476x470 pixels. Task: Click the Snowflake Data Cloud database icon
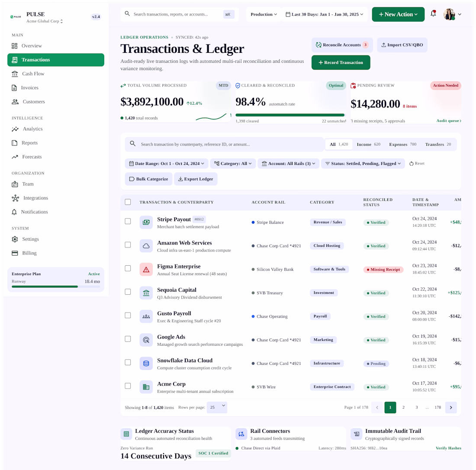(146, 364)
